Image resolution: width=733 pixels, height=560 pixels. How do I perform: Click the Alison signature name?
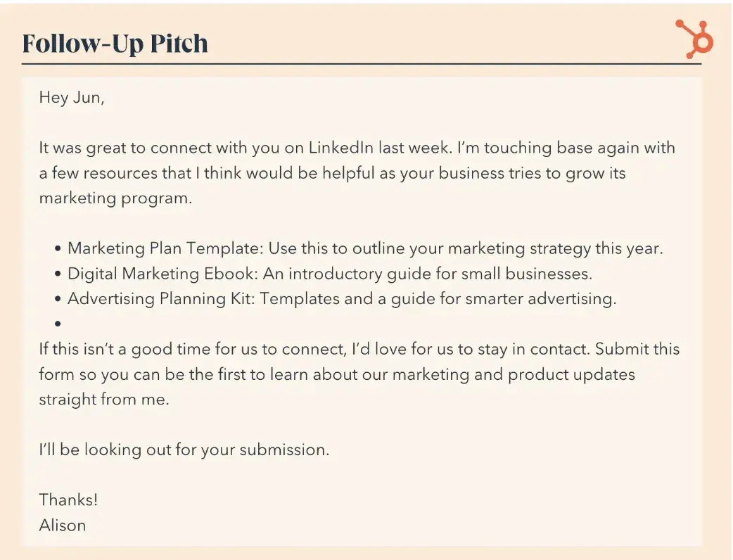tap(63, 526)
